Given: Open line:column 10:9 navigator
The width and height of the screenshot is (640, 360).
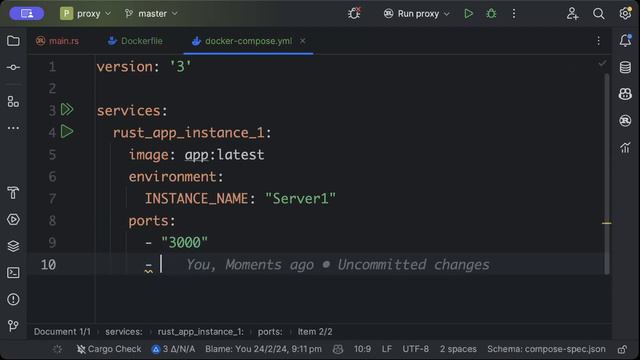Looking at the screenshot, I should pos(362,349).
